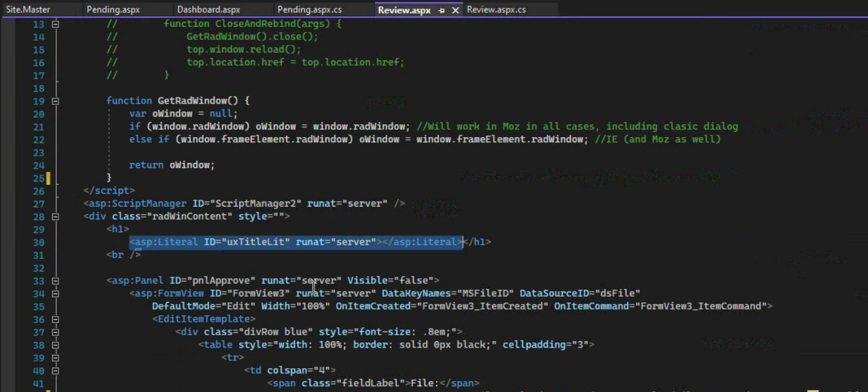Collapse the td colspan element on line 40
The width and height of the screenshot is (868, 392).
point(55,371)
